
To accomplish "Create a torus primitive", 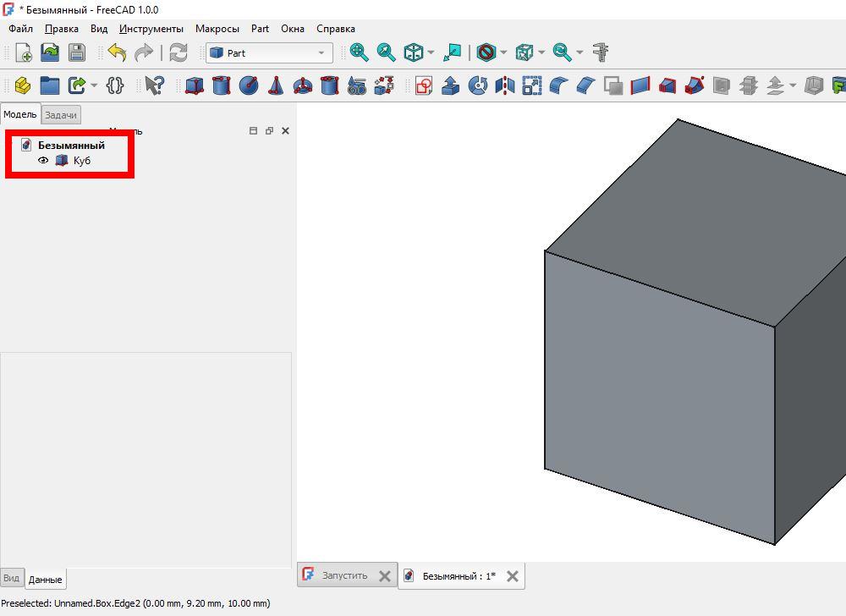I will pyautogui.click(x=303, y=85).
